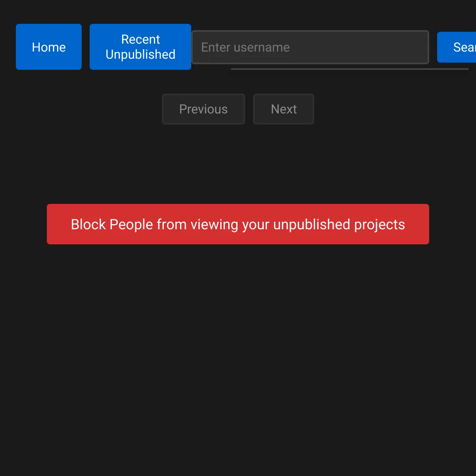Image resolution: width=476 pixels, height=476 pixels.
Task: View Recent Unpublished projects list
Action: (x=140, y=46)
